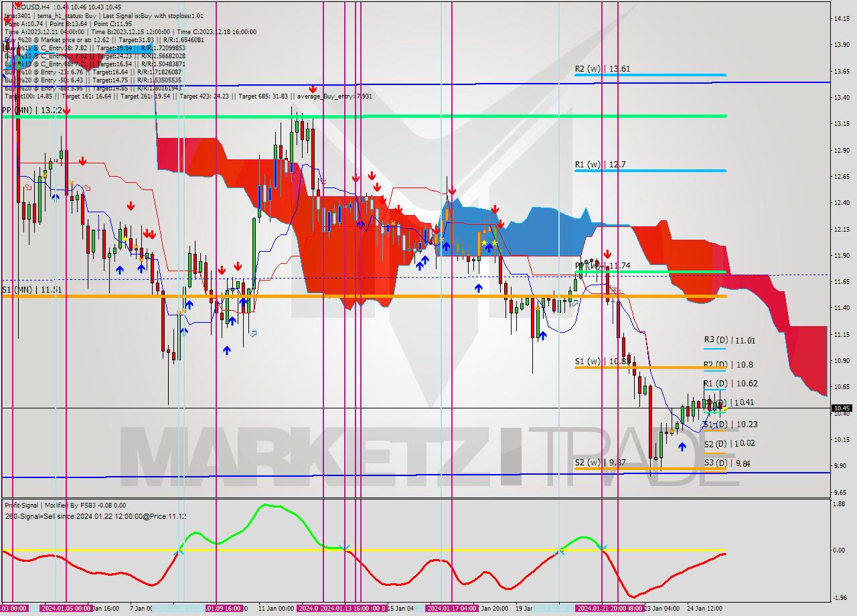Click 9.65 on the price axis
This screenshot has height=616, width=857.
coord(842,491)
